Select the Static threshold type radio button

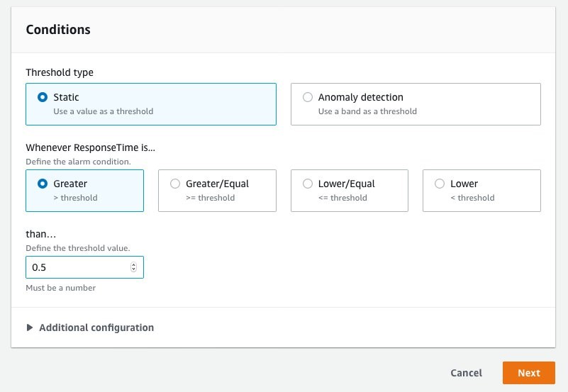click(x=43, y=97)
